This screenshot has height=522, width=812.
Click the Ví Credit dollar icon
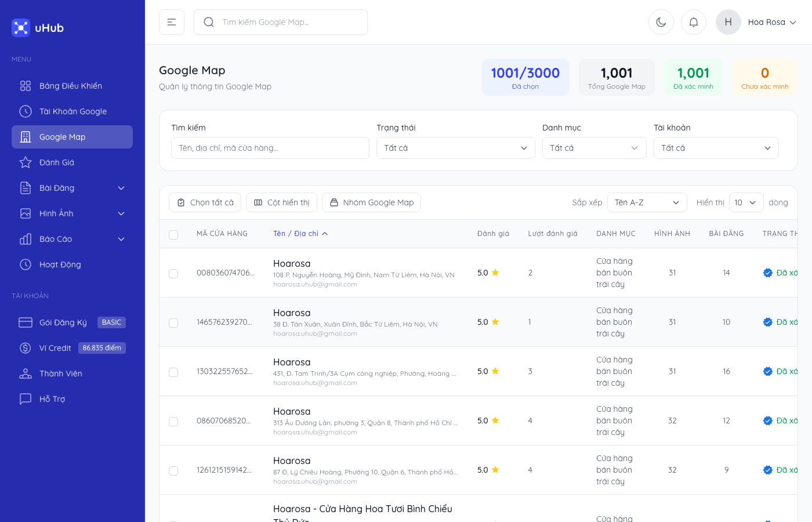(26, 348)
